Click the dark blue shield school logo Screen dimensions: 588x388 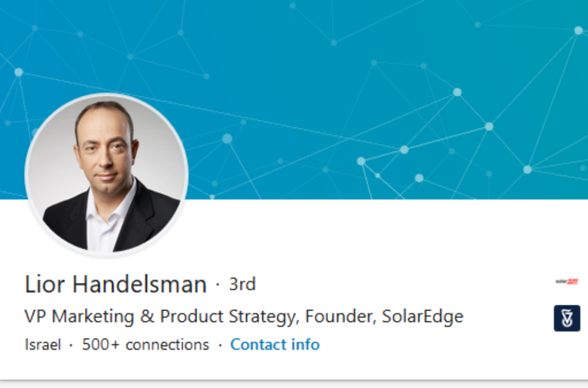[x=567, y=318]
